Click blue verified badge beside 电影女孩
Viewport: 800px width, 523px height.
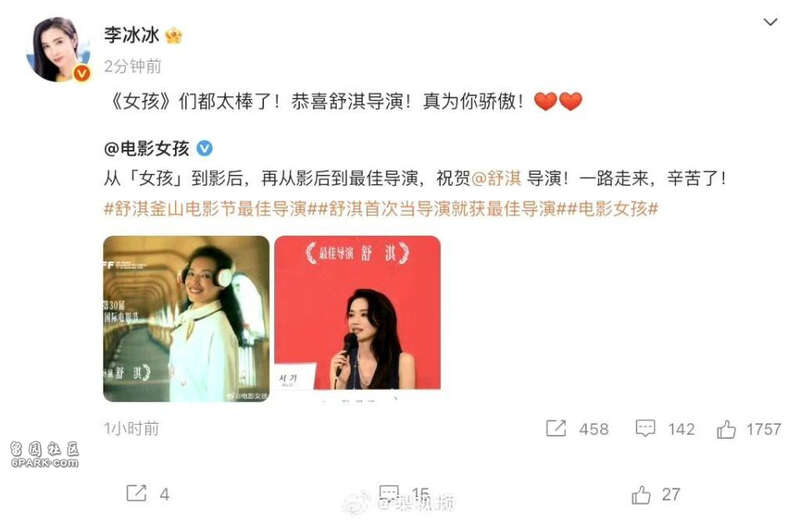click(x=205, y=148)
